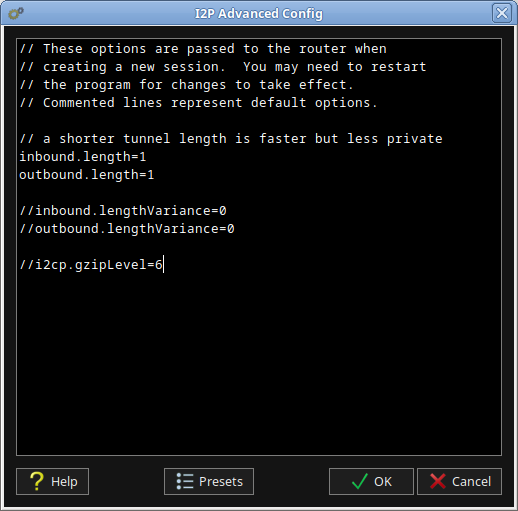This screenshot has height=511, width=518.
Task: Place cursor in the //i2cp.gzipLevel=6 line
Action: pyautogui.click(x=91, y=265)
